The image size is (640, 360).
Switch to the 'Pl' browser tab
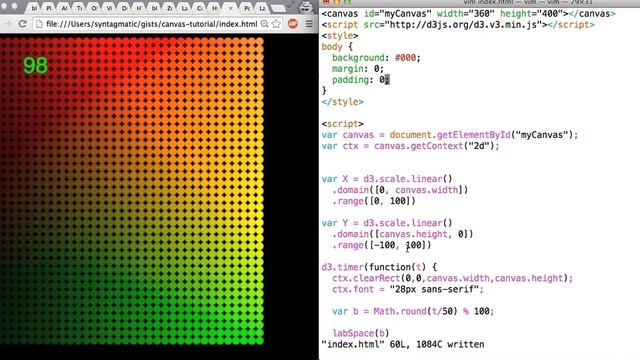pyautogui.click(x=49, y=8)
